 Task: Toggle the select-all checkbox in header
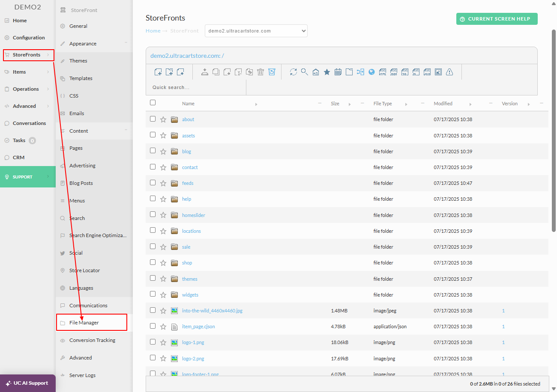tap(153, 103)
